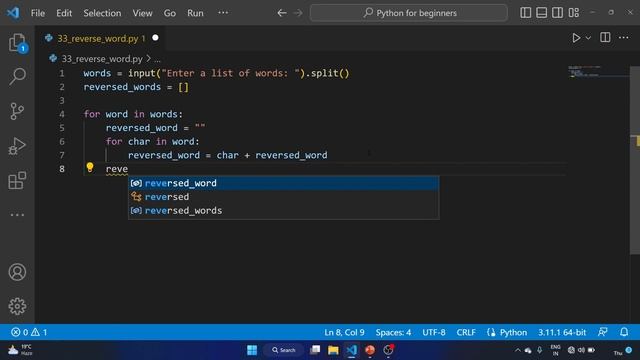640x360 pixels.
Task: Toggle the bottom panel layout
Action: pyautogui.click(x=542, y=13)
